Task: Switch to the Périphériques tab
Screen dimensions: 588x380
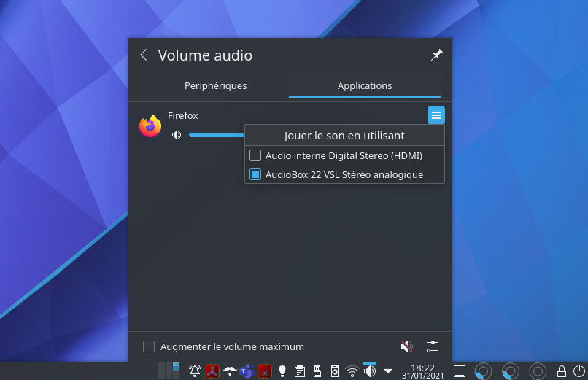Action: coord(216,86)
